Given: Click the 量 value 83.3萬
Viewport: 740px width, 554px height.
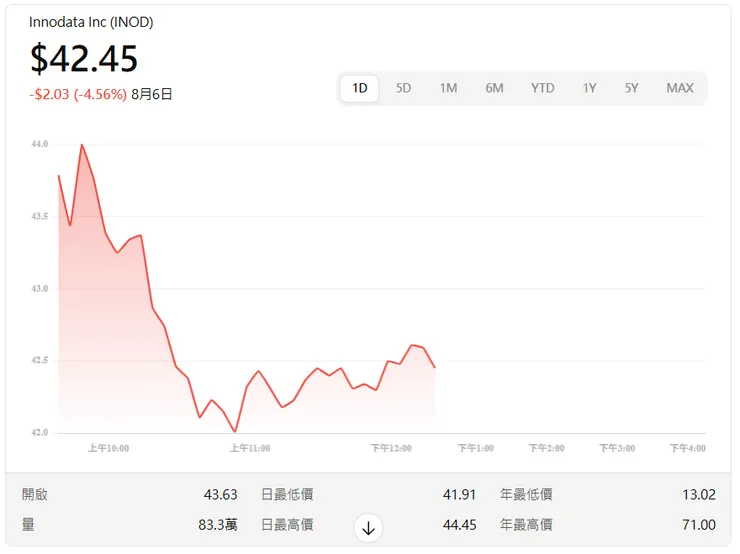Looking at the screenshot, I should [218, 525].
